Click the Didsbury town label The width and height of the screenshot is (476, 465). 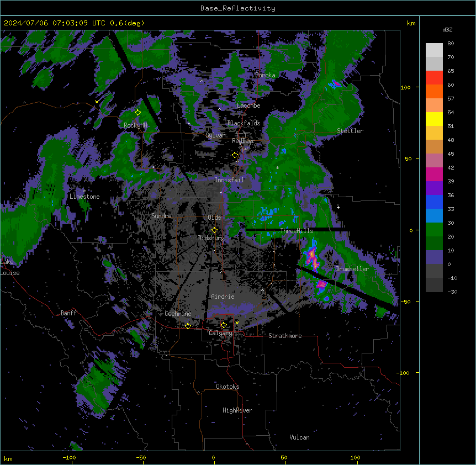[x=211, y=238]
